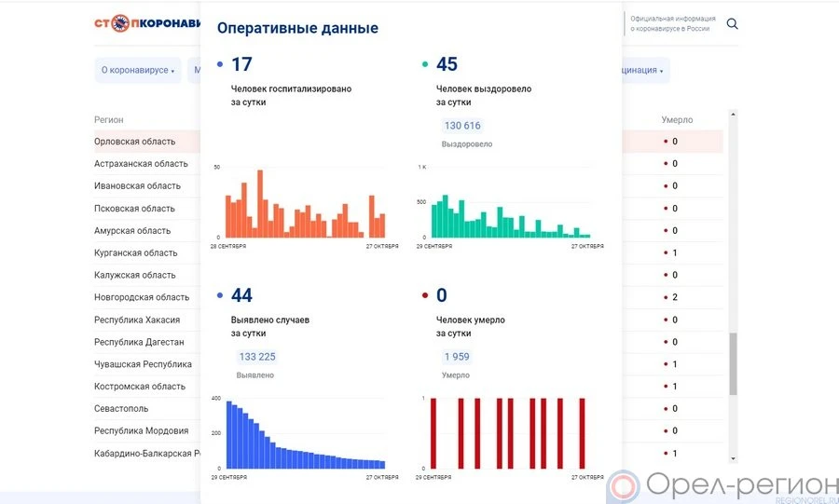Click the 1 959 deaths total badge
This screenshot has height=504, width=839.
click(457, 357)
